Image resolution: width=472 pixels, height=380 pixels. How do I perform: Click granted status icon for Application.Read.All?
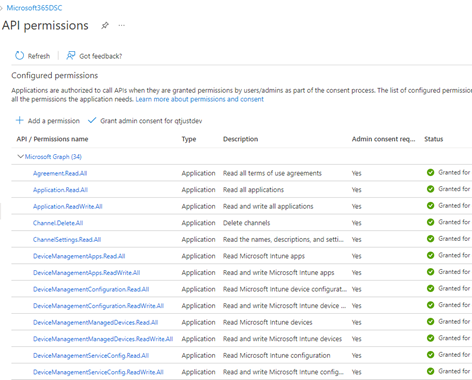(430, 189)
